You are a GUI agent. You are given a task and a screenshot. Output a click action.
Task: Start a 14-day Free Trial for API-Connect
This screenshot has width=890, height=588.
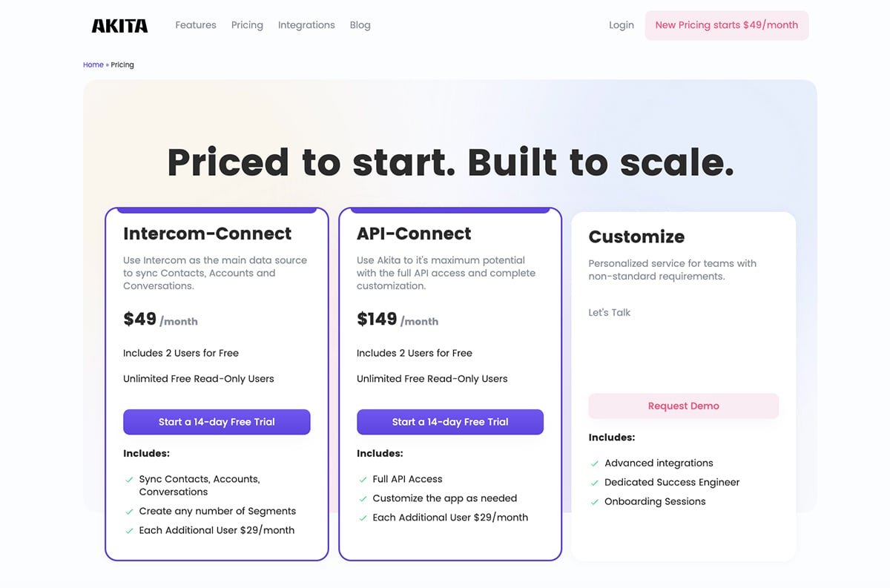click(450, 421)
